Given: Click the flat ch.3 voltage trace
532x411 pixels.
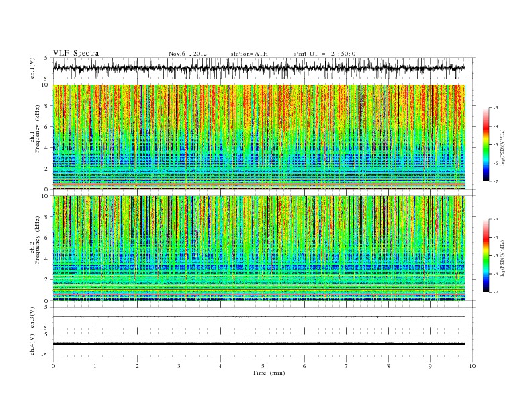Looking at the screenshot, I should 259,317.
